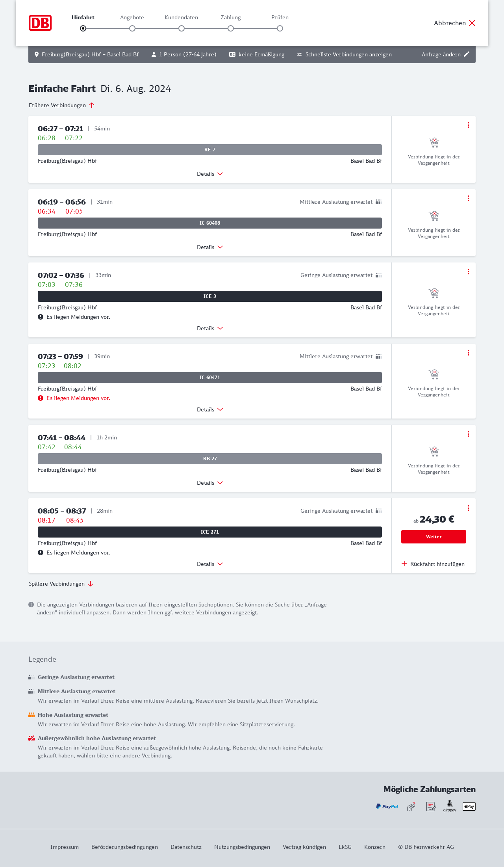Click the DB logo
Image resolution: width=504 pixels, height=867 pixels.
[x=40, y=23]
